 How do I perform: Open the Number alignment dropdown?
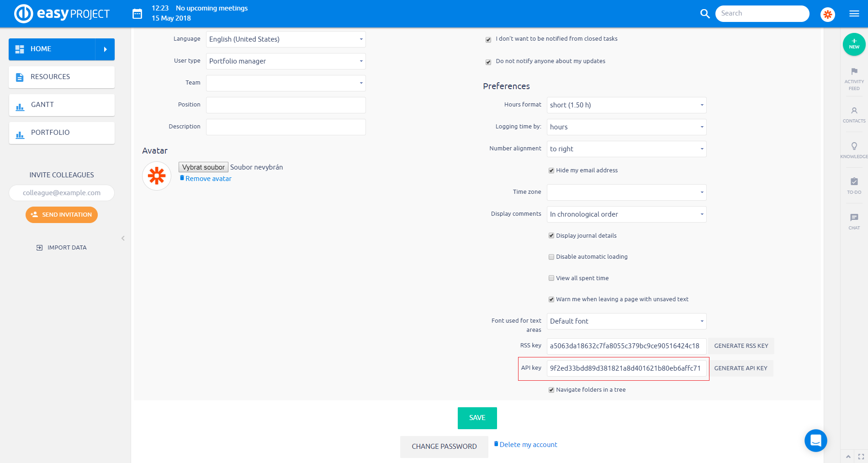click(x=626, y=149)
